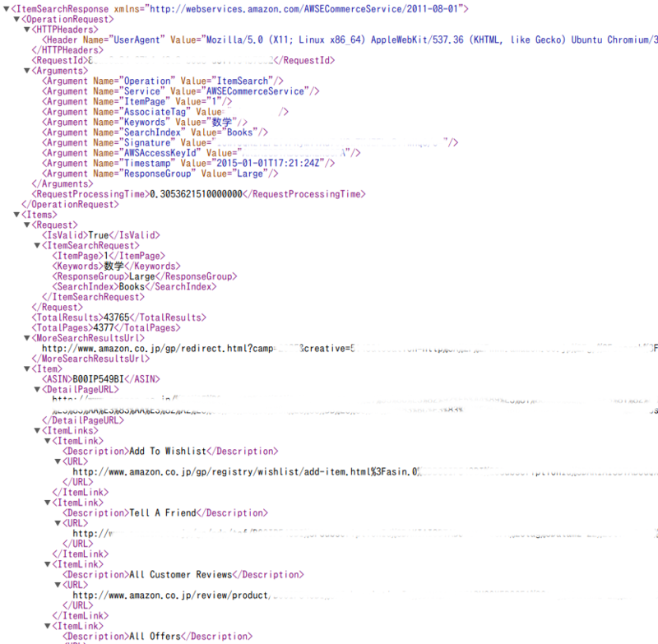Screen dimensions: 658x644
Task: Click the closing /Arguments tag
Action: [63, 183]
